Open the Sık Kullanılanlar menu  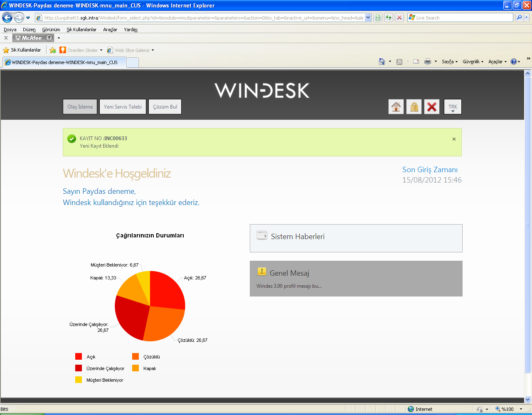click(81, 30)
